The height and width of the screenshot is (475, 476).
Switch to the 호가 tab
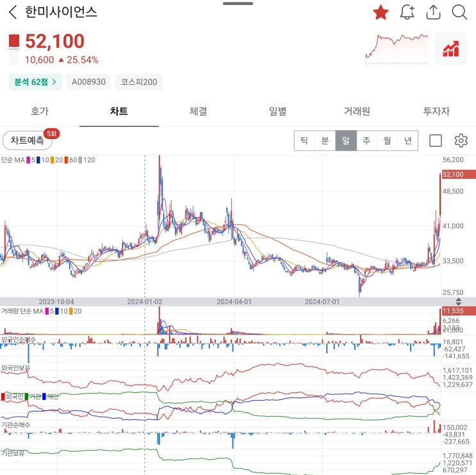point(40,111)
